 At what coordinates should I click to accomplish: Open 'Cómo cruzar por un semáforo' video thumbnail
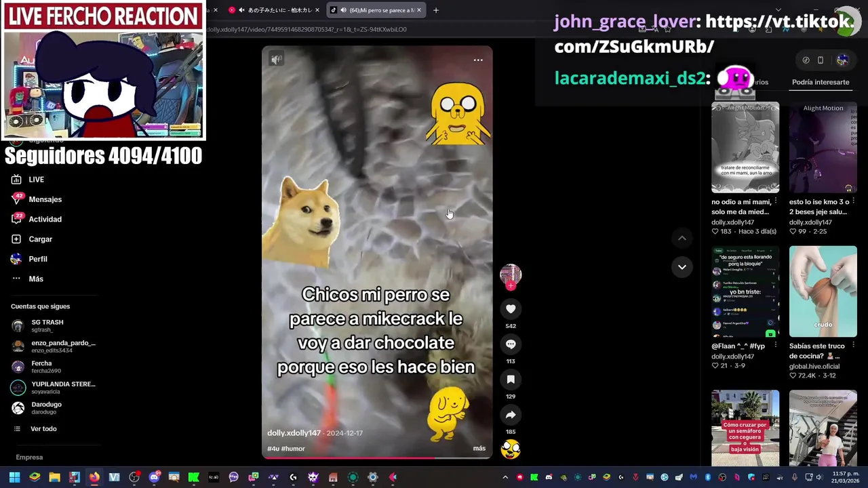click(745, 428)
